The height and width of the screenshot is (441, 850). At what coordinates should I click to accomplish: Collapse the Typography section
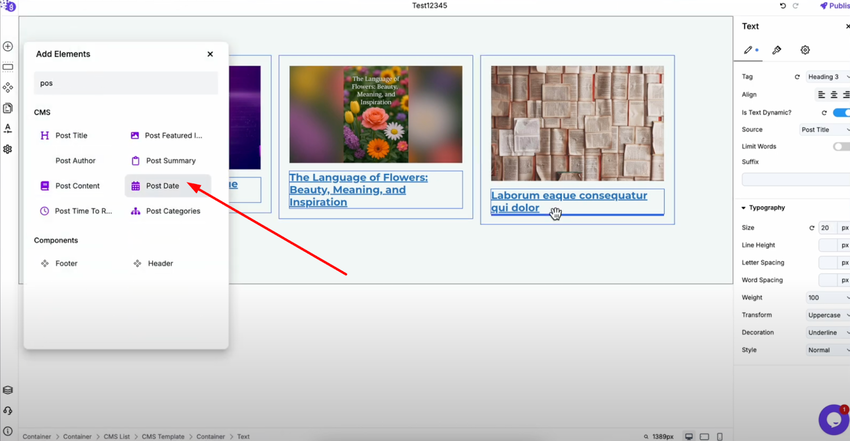coord(744,208)
